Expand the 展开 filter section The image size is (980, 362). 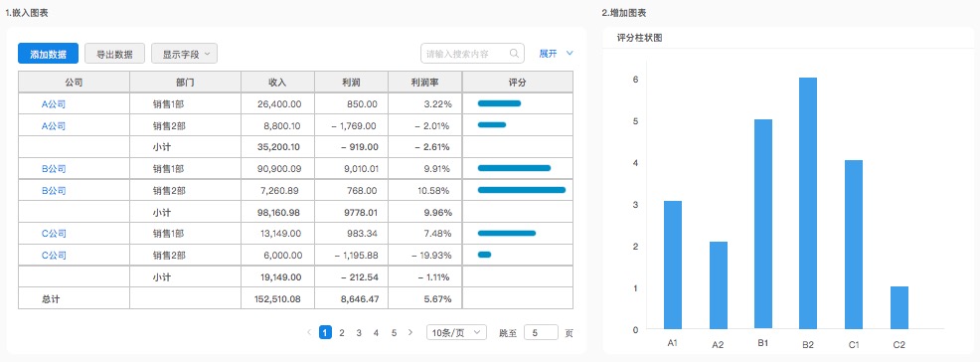coord(557,54)
